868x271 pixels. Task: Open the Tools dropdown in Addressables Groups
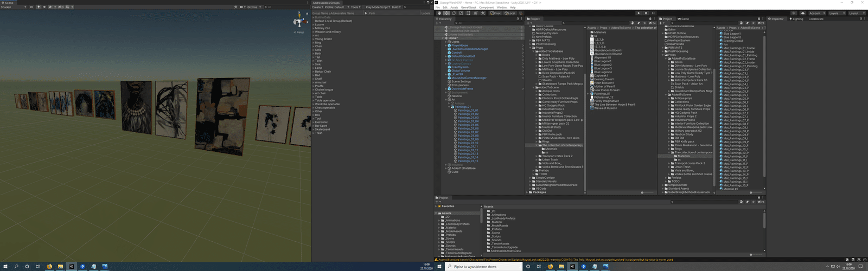coord(355,7)
